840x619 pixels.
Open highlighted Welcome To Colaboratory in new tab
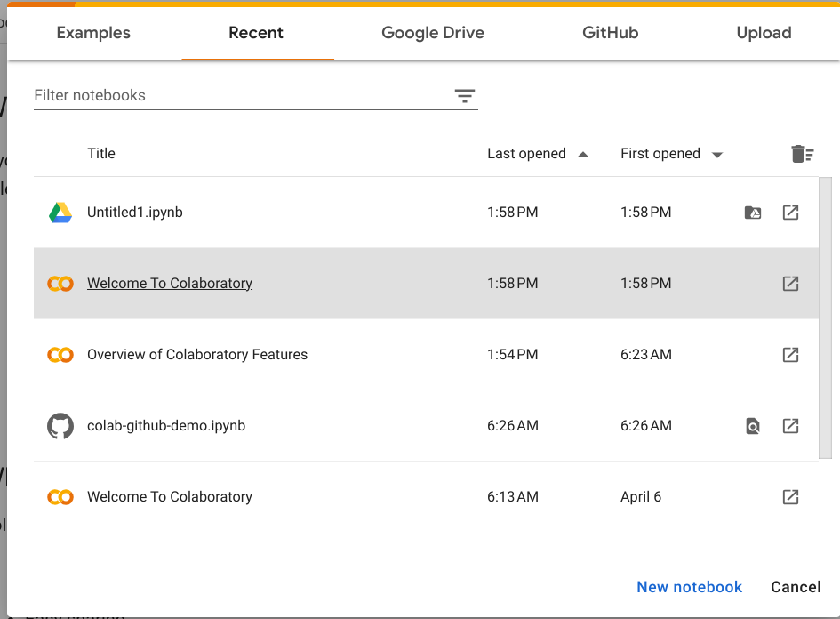click(791, 284)
